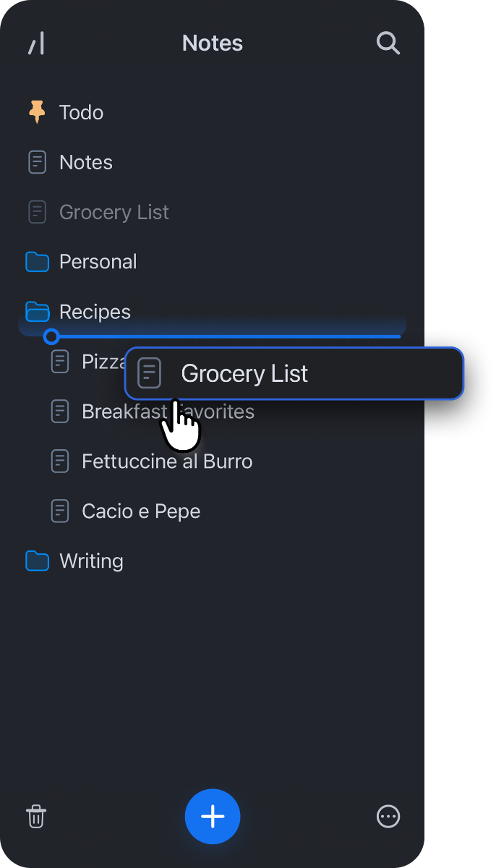The height and width of the screenshot is (868, 496).
Task: Open the trash bin
Action: click(36, 817)
